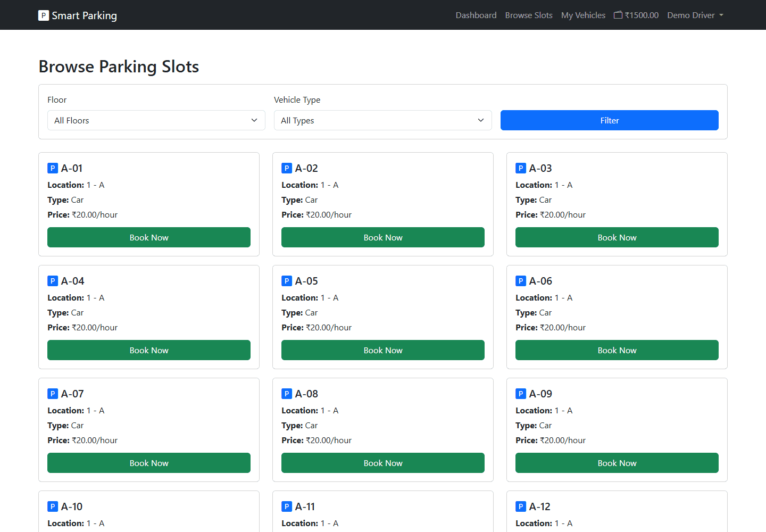The width and height of the screenshot is (766, 532).
Task: Click the A-05 slot title
Action: pos(306,281)
